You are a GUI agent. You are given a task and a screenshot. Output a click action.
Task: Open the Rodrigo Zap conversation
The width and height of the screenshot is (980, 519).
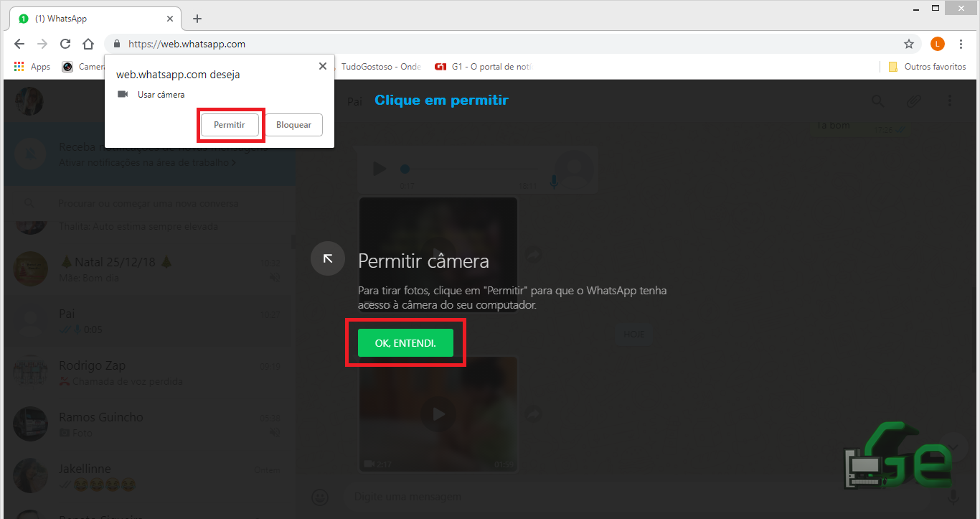click(149, 373)
